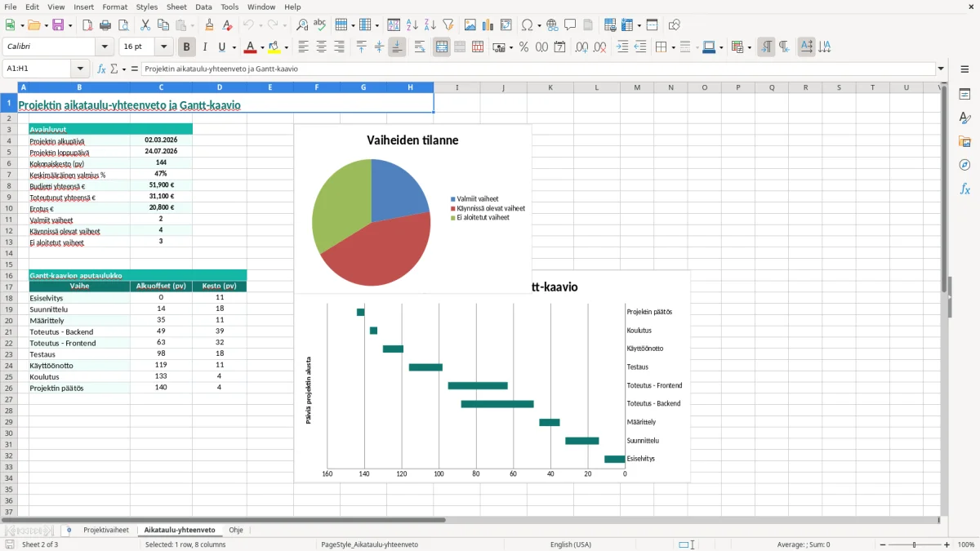
Task: Open sidebar Functions fx panel
Action: (x=964, y=189)
